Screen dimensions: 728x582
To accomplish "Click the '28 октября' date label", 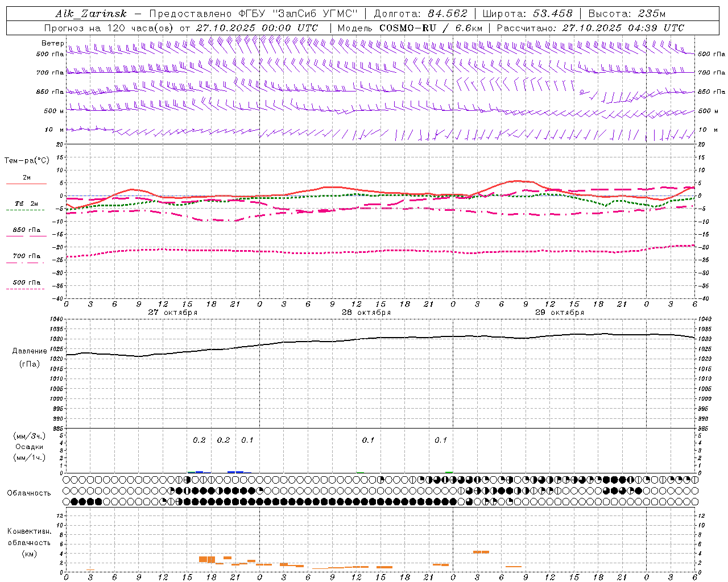I will (366, 313).
